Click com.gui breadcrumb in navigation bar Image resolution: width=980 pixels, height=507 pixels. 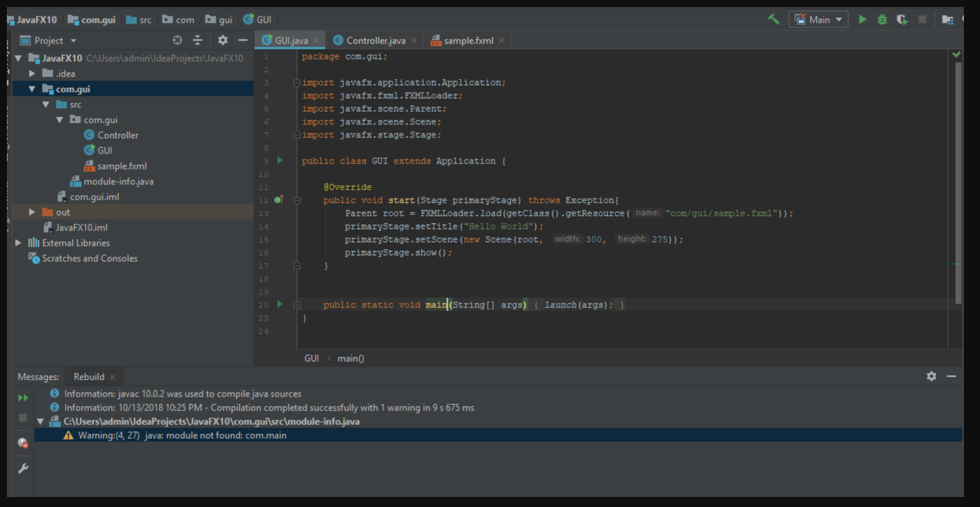click(x=91, y=20)
